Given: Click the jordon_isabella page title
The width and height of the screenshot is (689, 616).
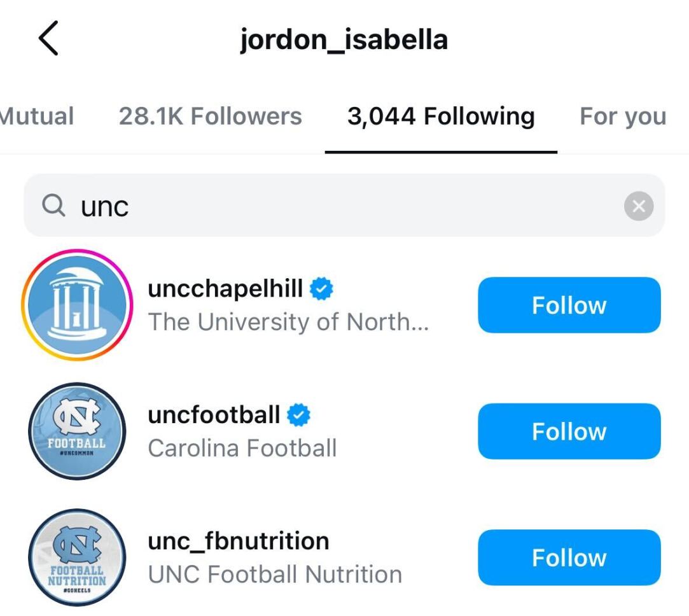Looking at the screenshot, I should tap(344, 39).
